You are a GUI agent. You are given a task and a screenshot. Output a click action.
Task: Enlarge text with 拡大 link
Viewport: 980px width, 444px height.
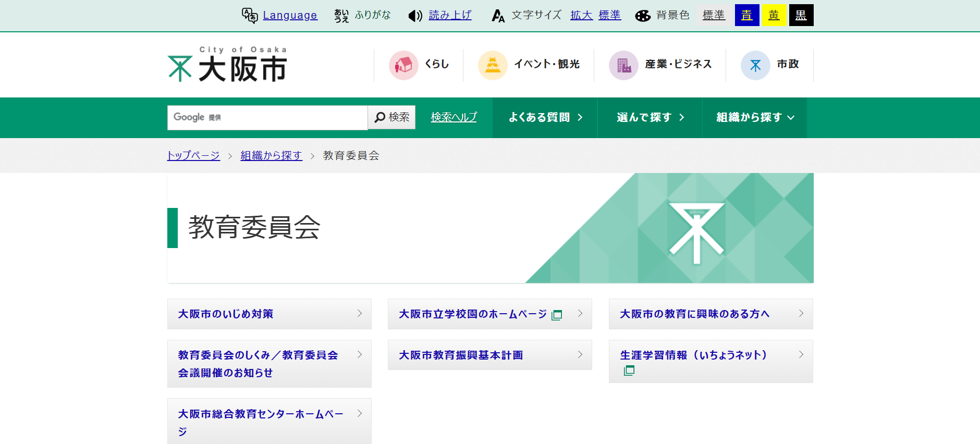pos(582,15)
